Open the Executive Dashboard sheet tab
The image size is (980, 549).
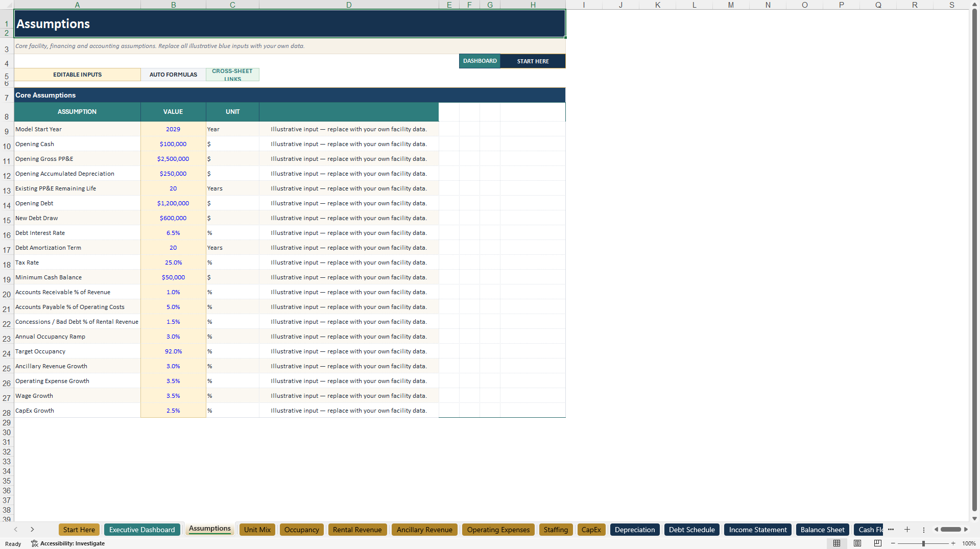click(x=142, y=530)
